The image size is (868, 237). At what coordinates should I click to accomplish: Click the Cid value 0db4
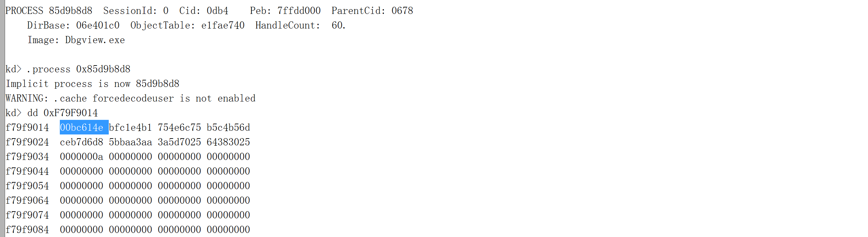217,11
